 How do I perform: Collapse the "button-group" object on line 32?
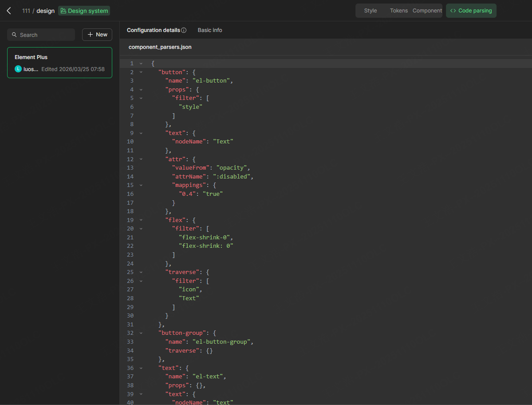[x=141, y=333]
